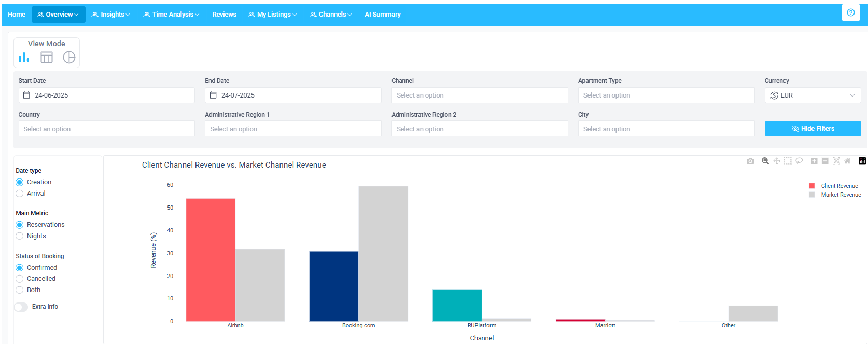Switch to pie chart view mode
868x344 pixels.
pyautogui.click(x=69, y=58)
